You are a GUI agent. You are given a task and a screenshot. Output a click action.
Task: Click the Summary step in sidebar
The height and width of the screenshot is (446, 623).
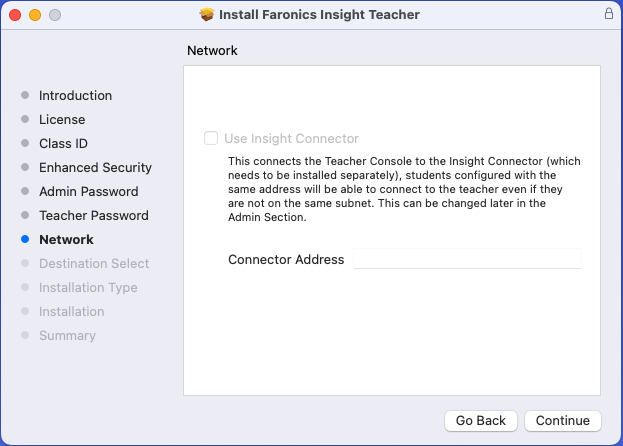pyautogui.click(x=67, y=336)
